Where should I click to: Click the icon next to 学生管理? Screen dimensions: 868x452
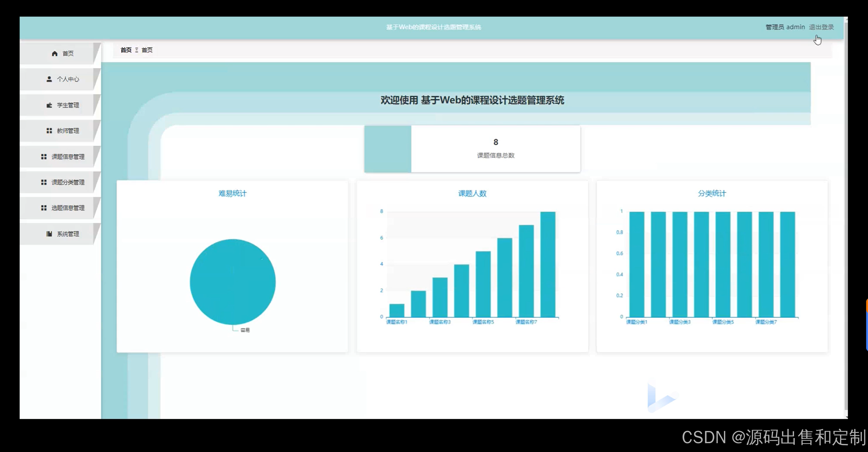[x=49, y=105]
